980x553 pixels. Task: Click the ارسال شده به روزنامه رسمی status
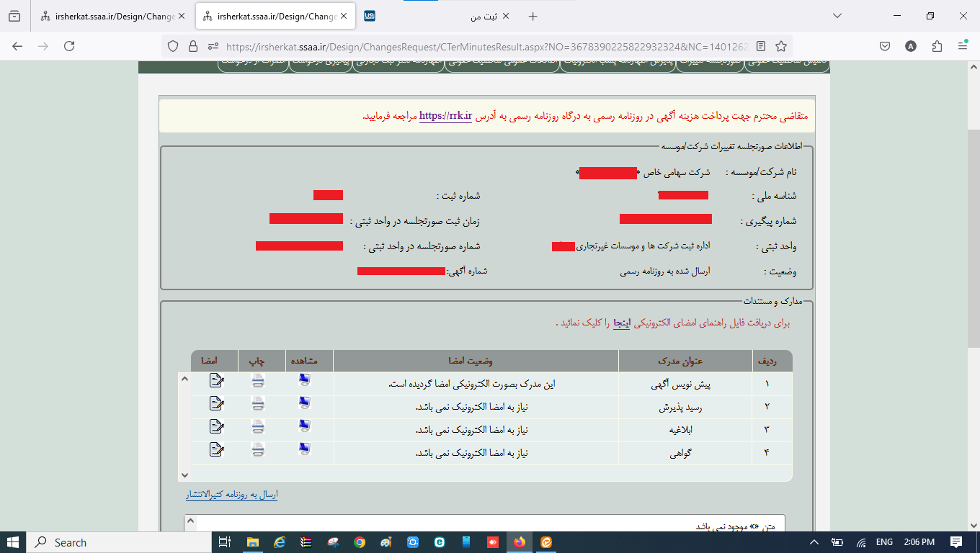click(665, 271)
